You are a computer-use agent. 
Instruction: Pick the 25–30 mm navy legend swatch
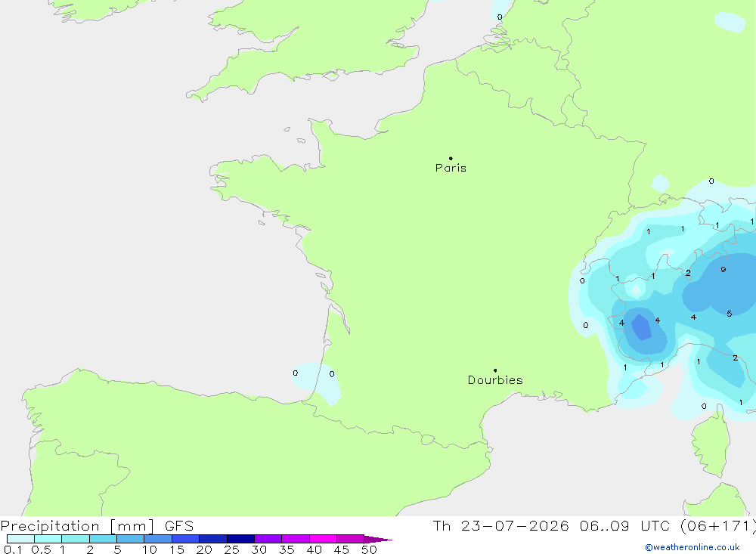240,539
